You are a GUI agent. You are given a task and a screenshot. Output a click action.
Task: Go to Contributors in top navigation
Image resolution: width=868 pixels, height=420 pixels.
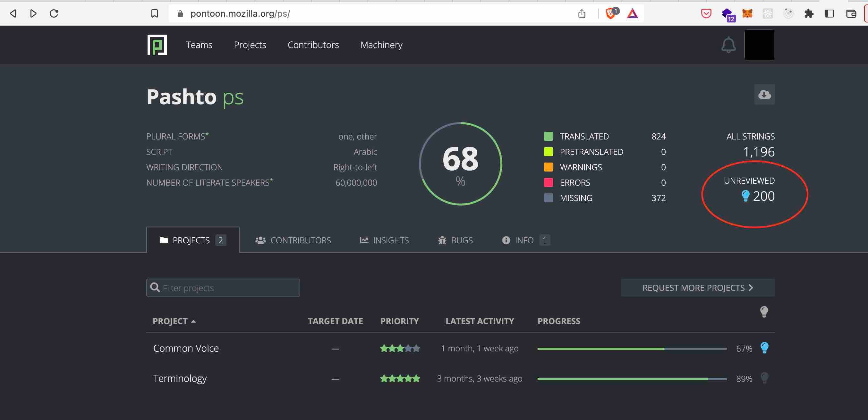[313, 45]
